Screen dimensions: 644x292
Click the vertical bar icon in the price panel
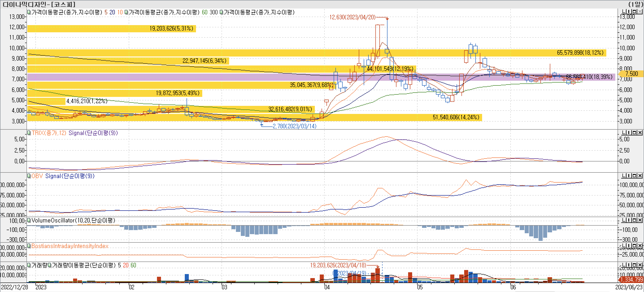tap(629, 12)
